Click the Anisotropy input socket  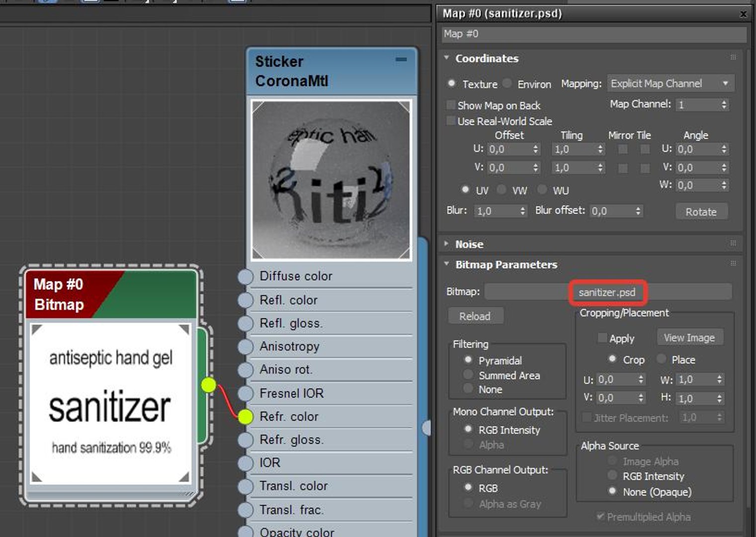pyautogui.click(x=246, y=347)
